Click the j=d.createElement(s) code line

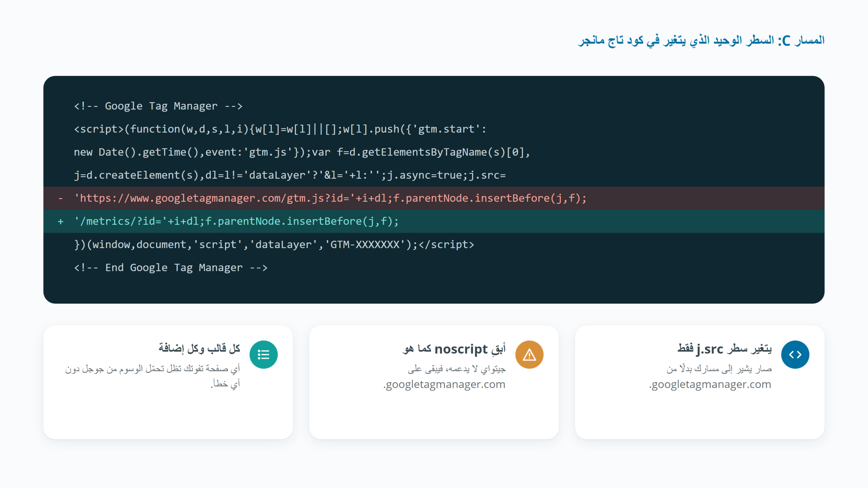point(290,175)
